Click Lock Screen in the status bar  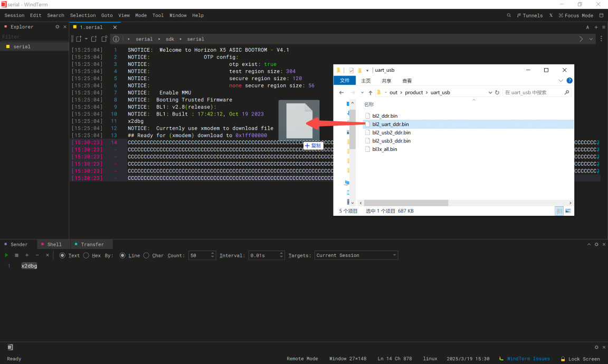[x=581, y=359]
